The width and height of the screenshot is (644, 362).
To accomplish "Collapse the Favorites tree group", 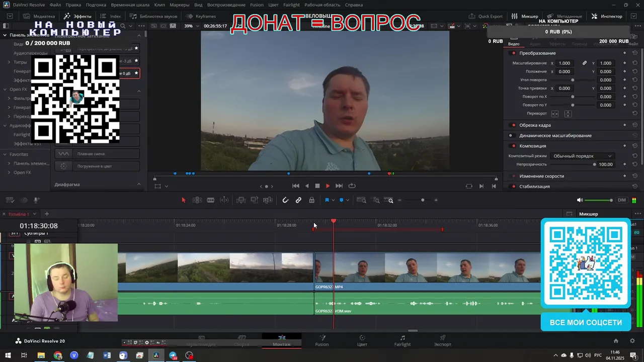I will (x=5, y=154).
